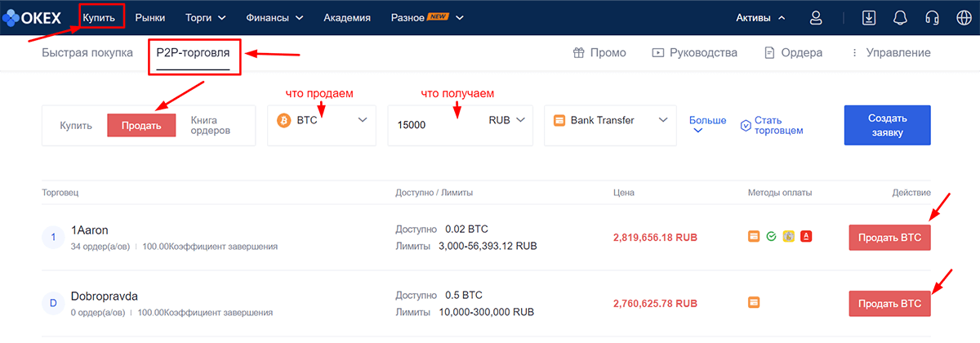Click limits 10,000-300,000 RUB
Image resolution: width=980 pixels, height=343 pixels.
[x=486, y=312]
